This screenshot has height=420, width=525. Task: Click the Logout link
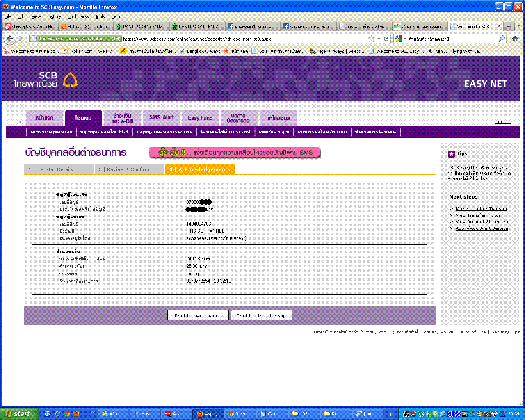[503, 121]
